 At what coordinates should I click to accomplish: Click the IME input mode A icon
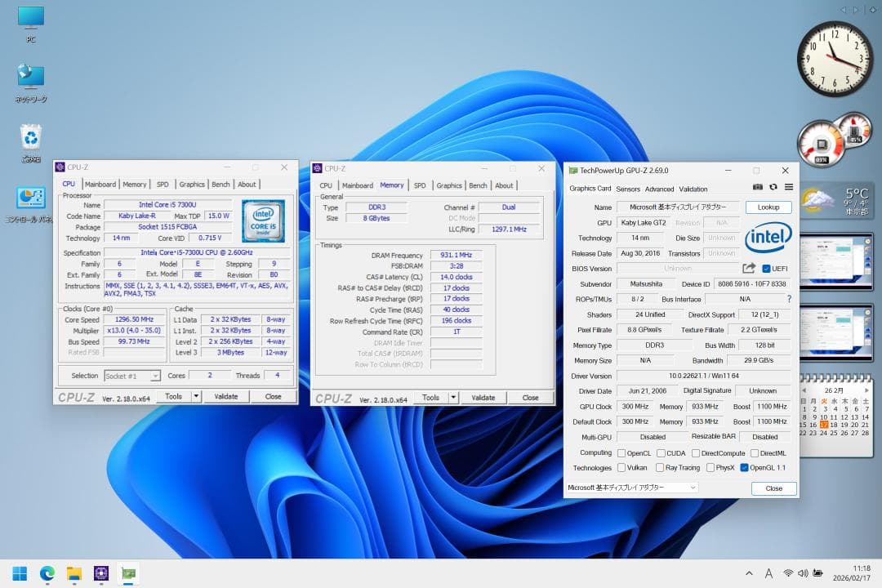coord(768,573)
